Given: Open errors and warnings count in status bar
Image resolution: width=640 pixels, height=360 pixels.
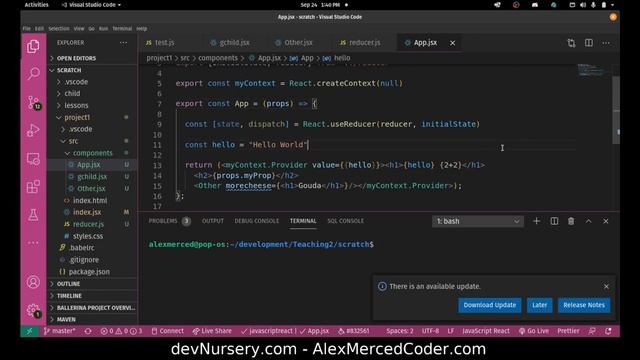Looking at the screenshot, I should coord(121,331).
